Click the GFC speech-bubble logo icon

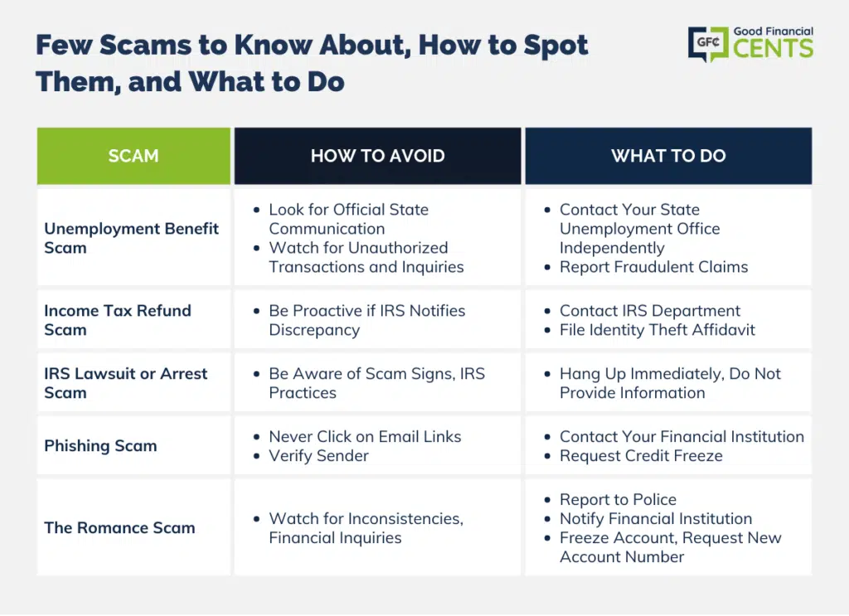[708, 43]
